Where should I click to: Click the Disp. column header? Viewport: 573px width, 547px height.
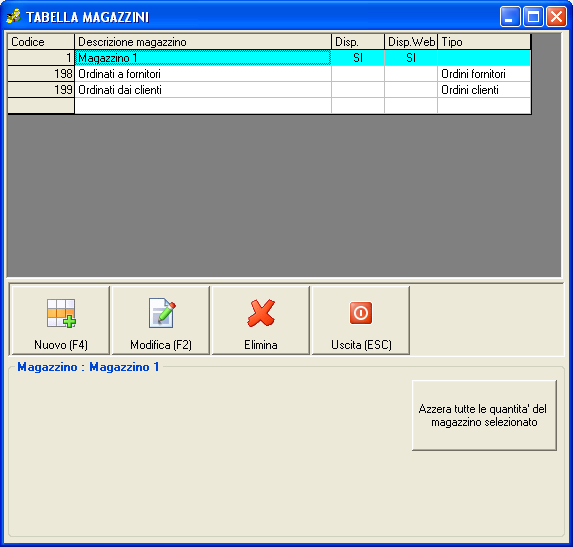point(358,42)
